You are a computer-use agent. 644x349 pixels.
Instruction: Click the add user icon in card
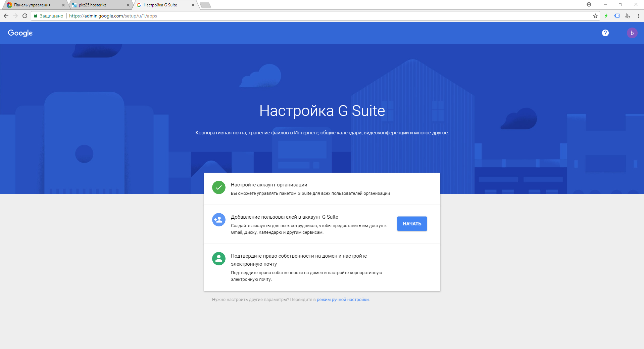(x=219, y=220)
